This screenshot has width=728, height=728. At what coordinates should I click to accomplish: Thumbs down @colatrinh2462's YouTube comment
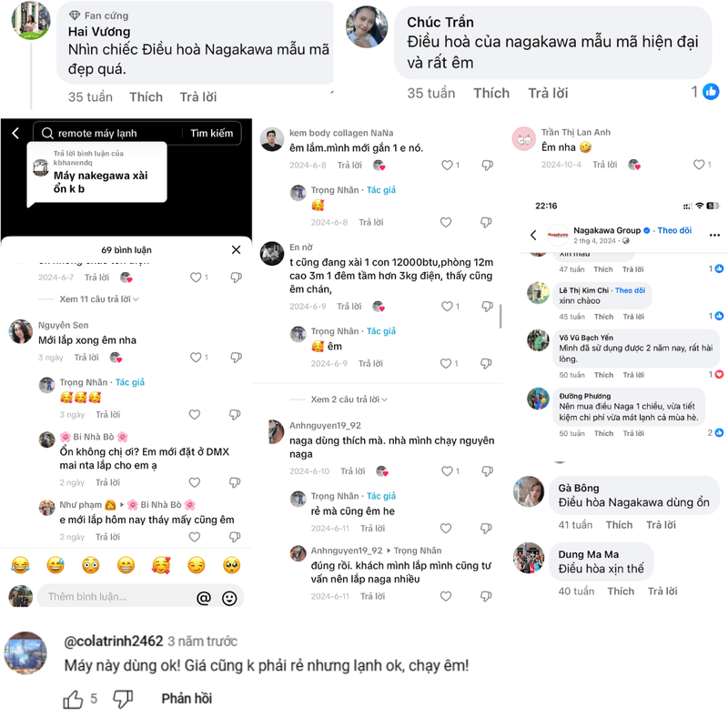pyautogui.click(x=123, y=699)
